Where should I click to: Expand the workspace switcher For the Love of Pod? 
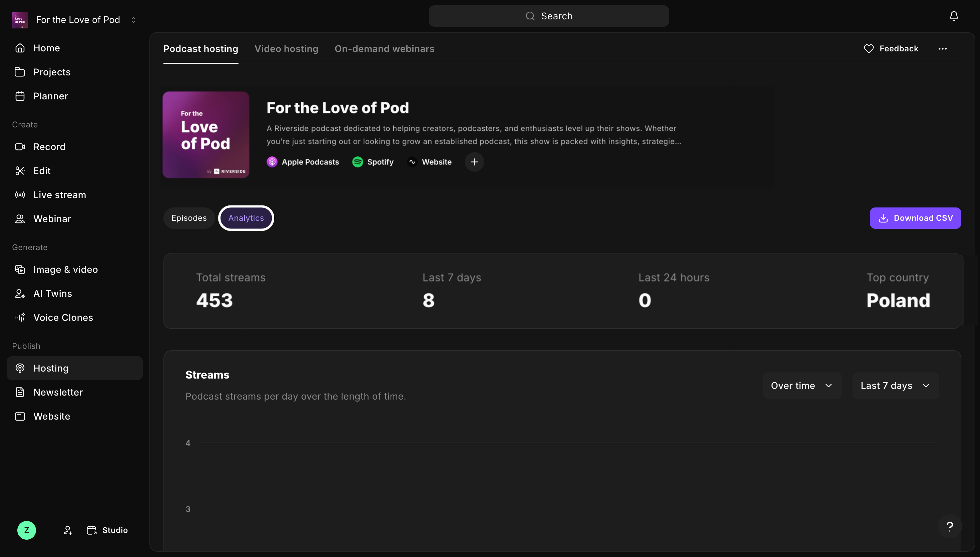[x=75, y=20]
